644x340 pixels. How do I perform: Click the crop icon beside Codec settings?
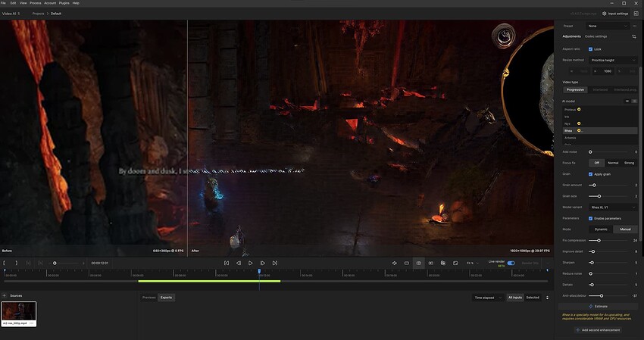pyautogui.click(x=633, y=36)
